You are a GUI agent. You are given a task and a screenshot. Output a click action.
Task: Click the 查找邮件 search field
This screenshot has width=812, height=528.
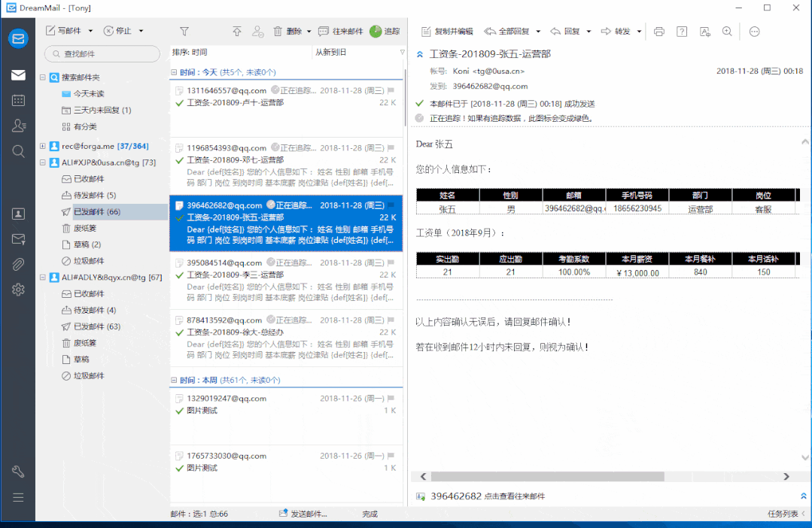(x=102, y=54)
